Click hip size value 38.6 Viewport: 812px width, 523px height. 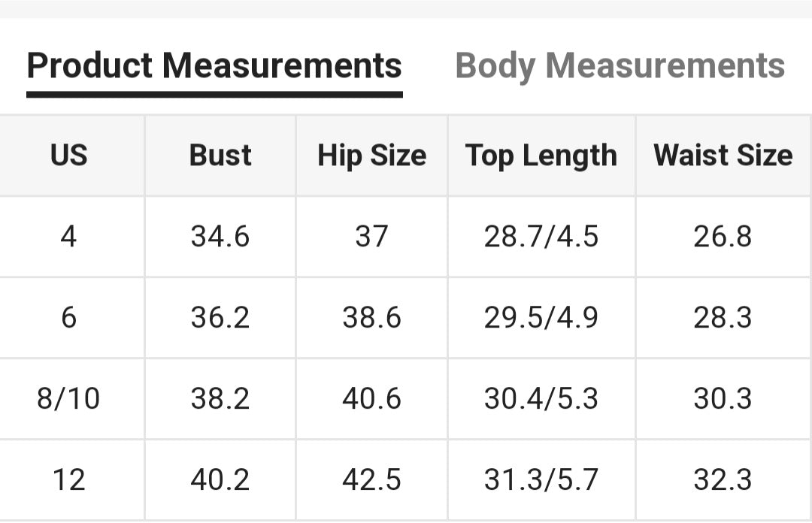[x=371, y=317]
